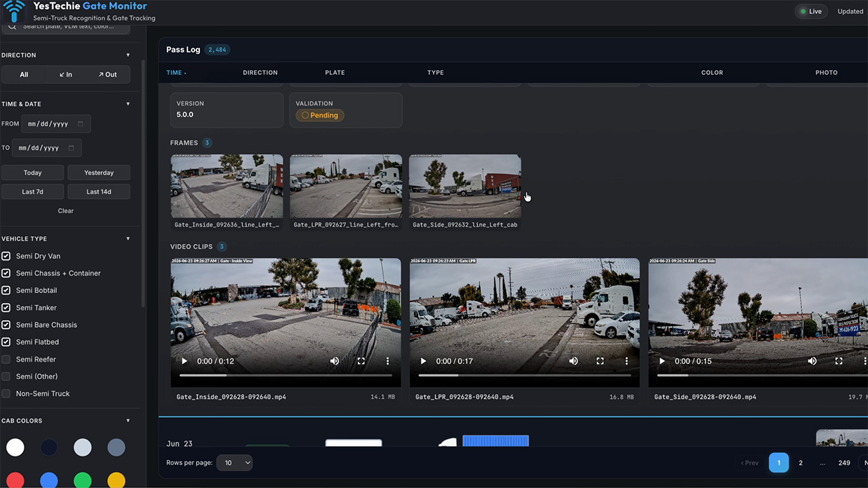
Task: Click the search magnifier icon
Action: (12, 26)
